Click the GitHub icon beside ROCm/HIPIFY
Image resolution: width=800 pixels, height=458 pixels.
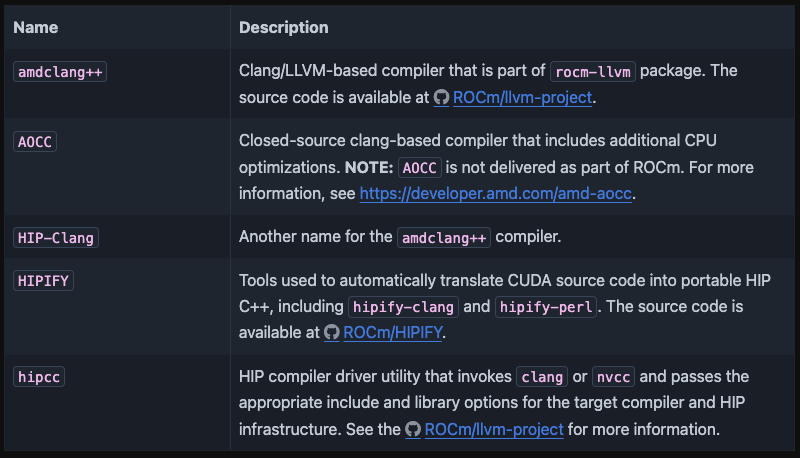tap(331, 332)
